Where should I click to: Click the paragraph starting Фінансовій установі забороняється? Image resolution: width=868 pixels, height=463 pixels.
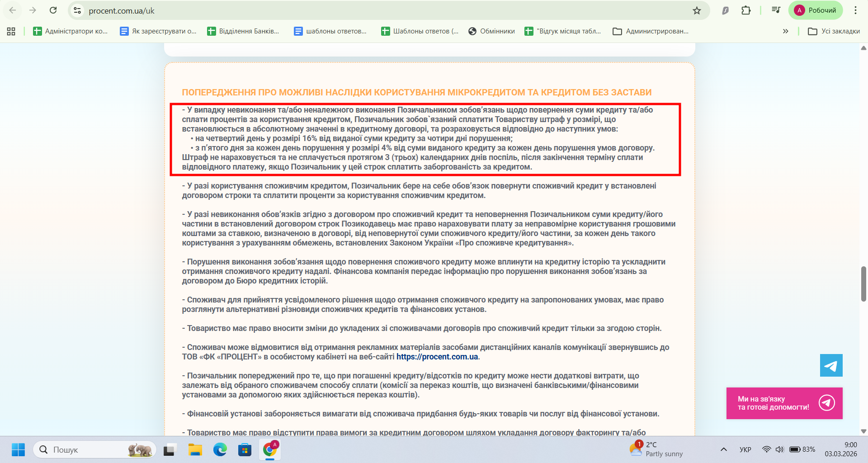click(421, 414)
